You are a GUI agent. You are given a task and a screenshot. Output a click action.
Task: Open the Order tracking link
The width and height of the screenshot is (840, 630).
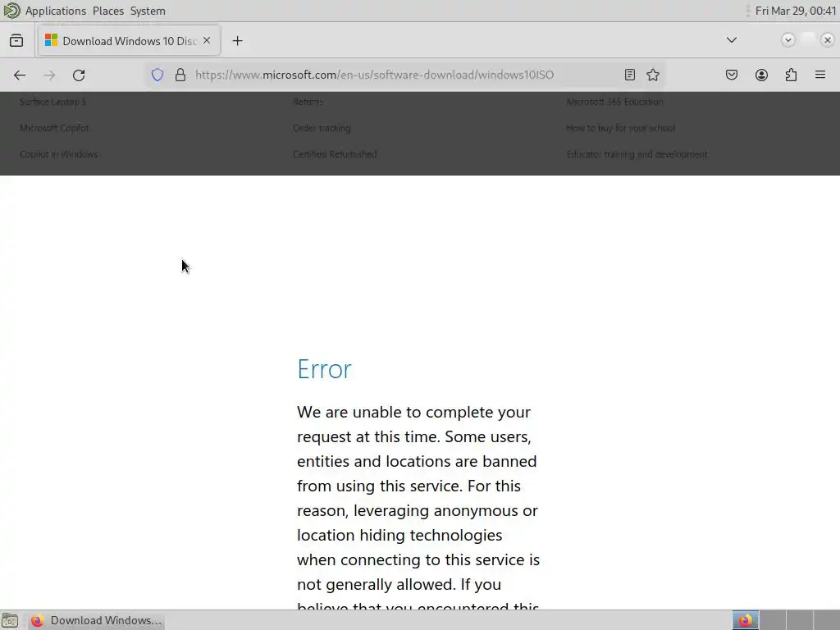coord(322,128)
